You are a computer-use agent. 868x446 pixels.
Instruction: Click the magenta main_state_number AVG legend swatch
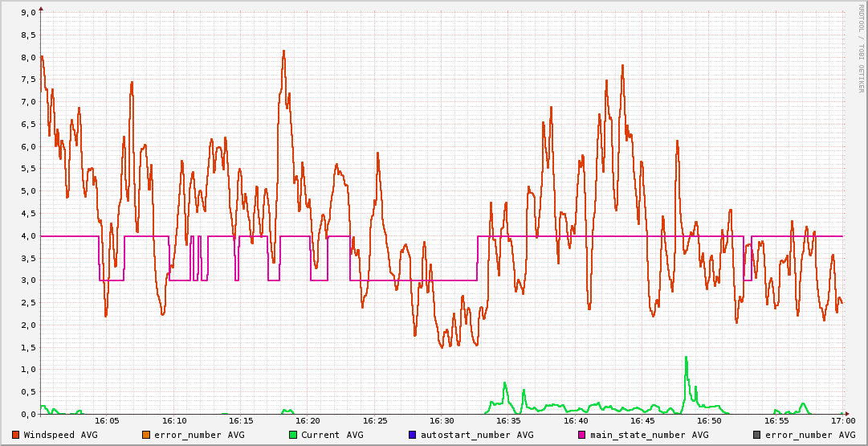click(x=582, y=435)
